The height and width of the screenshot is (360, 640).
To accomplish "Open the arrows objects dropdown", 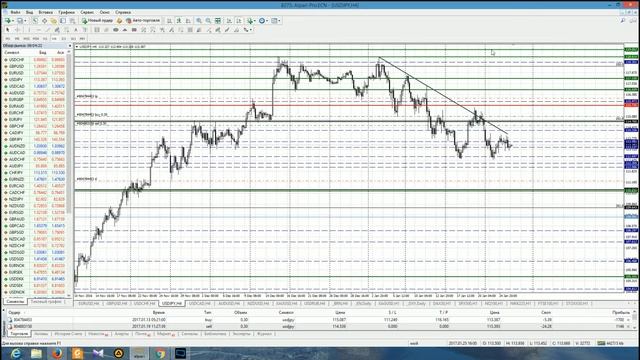I will (248, 30).
